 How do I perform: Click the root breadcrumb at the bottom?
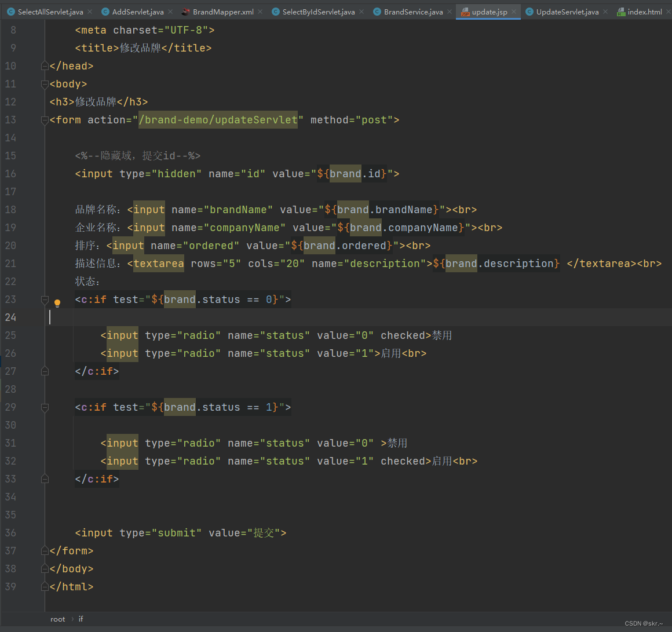pos(57,619)
